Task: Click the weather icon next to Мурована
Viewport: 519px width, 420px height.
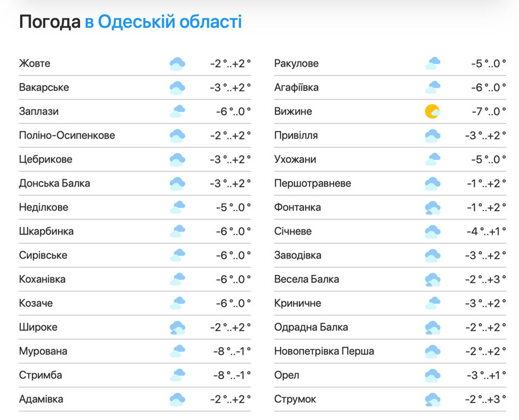Action: [177, 352]
